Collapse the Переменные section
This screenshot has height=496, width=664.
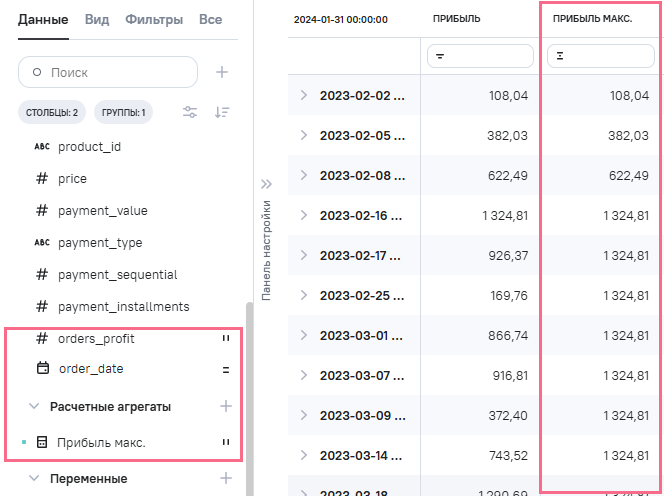coord(34,479)
